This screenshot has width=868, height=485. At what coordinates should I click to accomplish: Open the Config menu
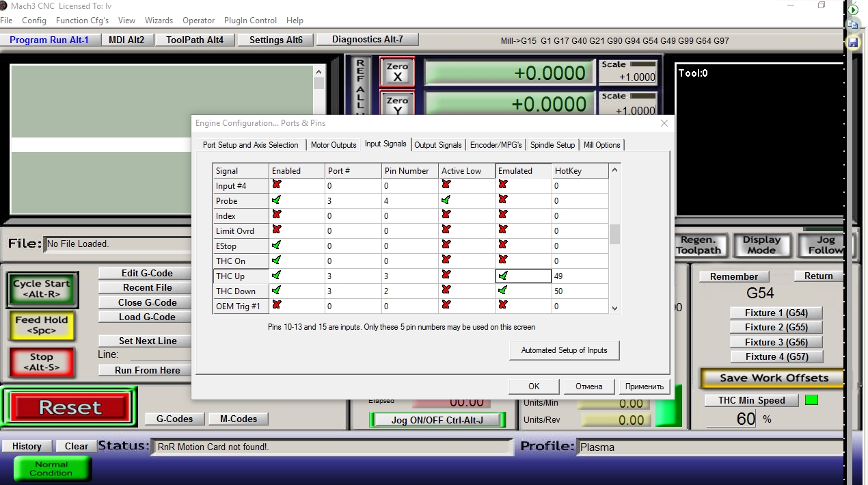coord(34,21)
